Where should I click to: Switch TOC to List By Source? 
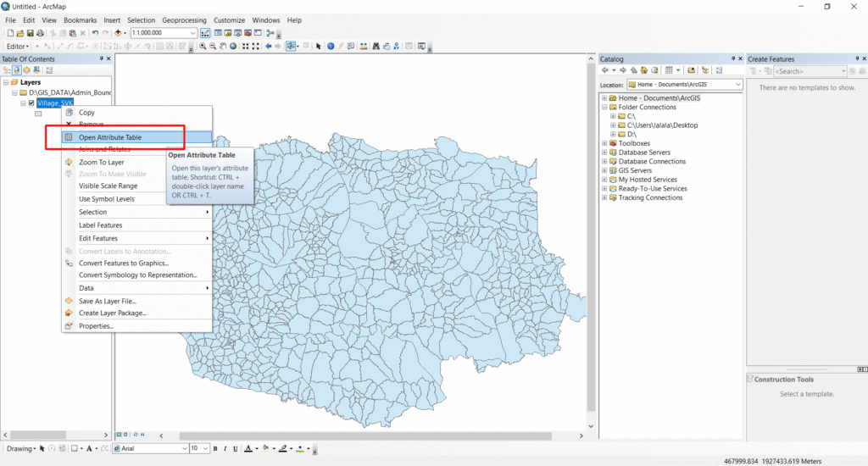[x=17, y=70]
